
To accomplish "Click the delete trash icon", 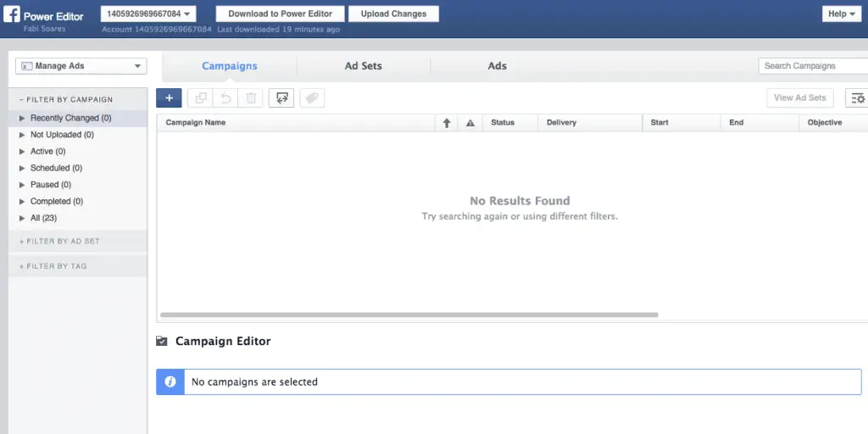I will click(251, 98).
